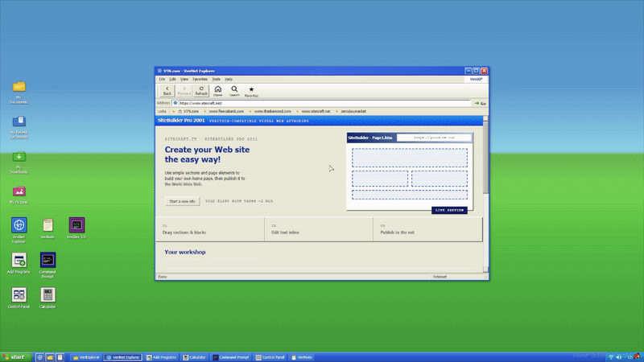Click the quick launch folder icon
This screenshot has width=644, height=362.
(x=50, y=357)
